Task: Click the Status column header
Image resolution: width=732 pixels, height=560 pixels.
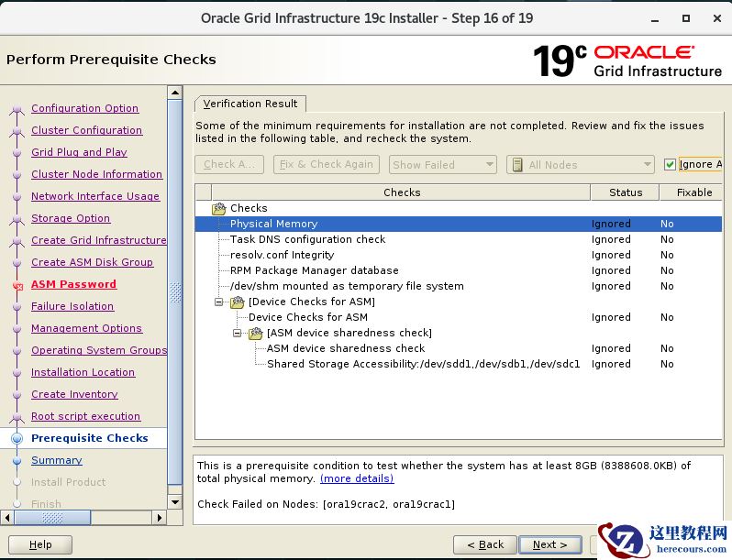Action: tap(625, 192)
